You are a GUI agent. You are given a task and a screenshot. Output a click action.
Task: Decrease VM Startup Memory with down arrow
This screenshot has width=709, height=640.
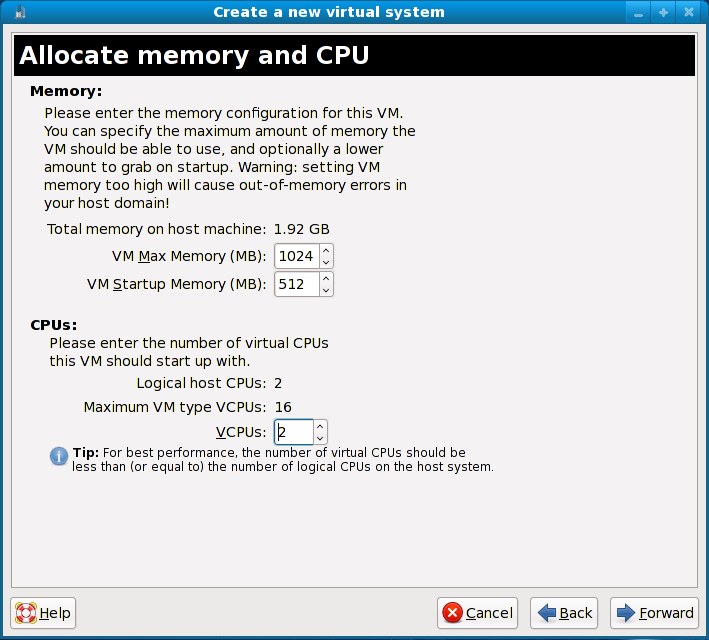click(326, 291)
